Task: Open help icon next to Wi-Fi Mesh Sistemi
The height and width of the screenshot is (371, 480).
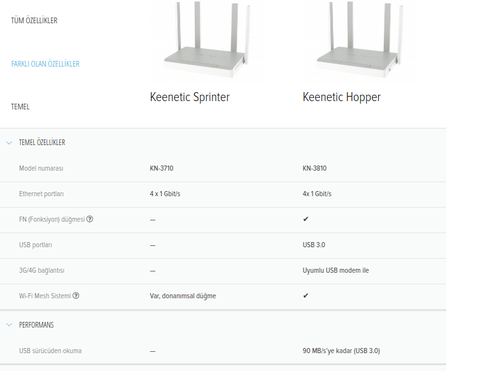Action: [x=76, y=295]
